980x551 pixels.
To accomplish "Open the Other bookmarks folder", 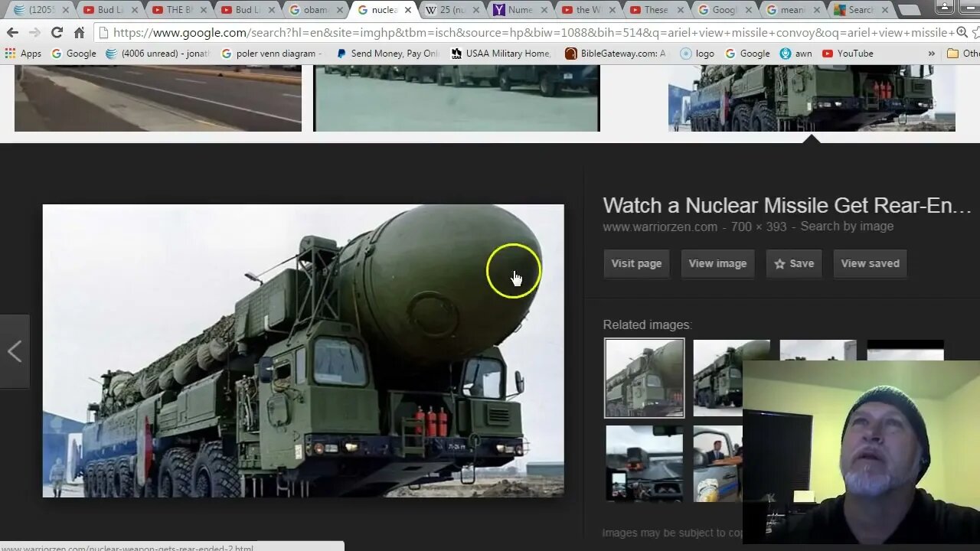I will [x=962, y=54].
